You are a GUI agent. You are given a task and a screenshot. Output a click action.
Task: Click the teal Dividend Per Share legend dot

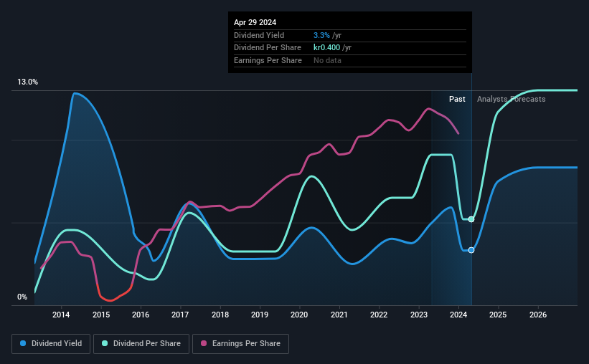(x=105, y=343)
